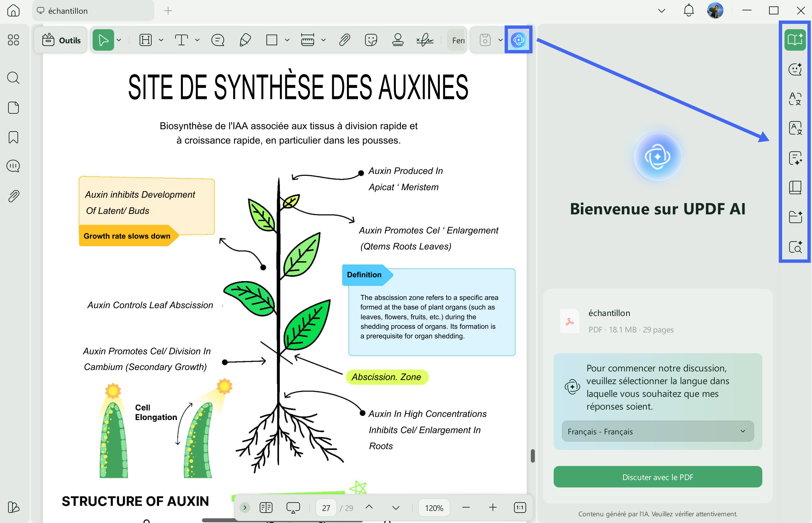Click the page number field showing 27
812x523 pixels.
click(x=326, y=508)
